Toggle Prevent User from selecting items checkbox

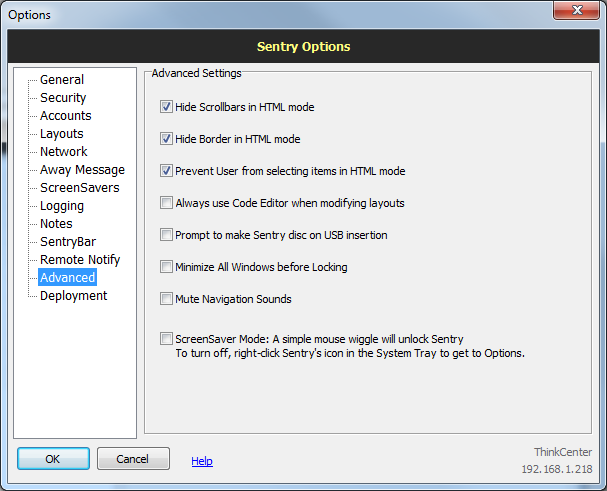[166, 171]
